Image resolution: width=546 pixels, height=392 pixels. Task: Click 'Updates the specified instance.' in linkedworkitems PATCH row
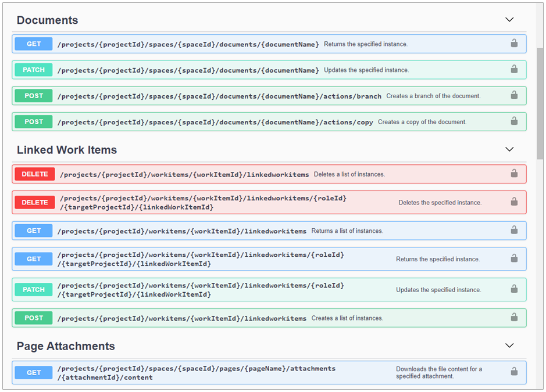click(x=438, y=290)
